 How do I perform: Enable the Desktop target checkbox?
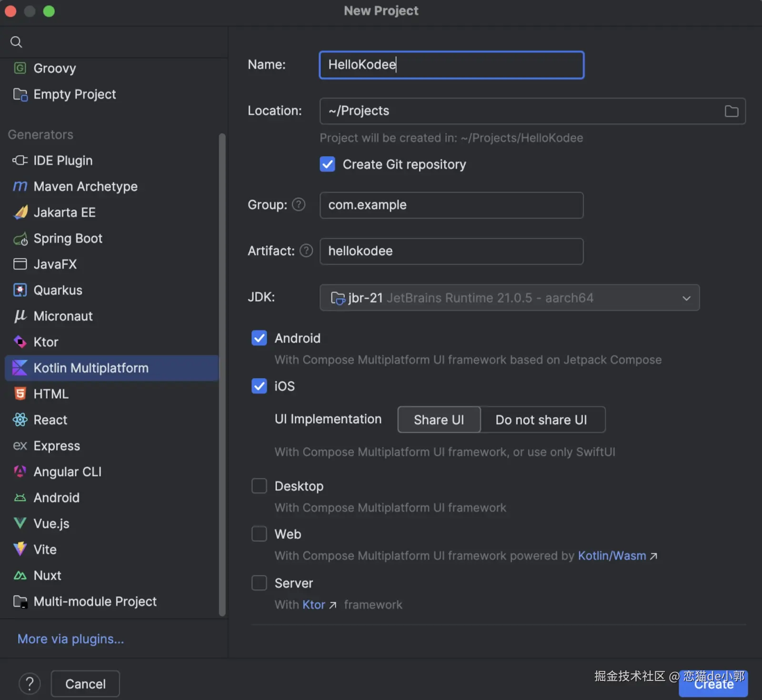pyautogui.click(x=259, y=486)
